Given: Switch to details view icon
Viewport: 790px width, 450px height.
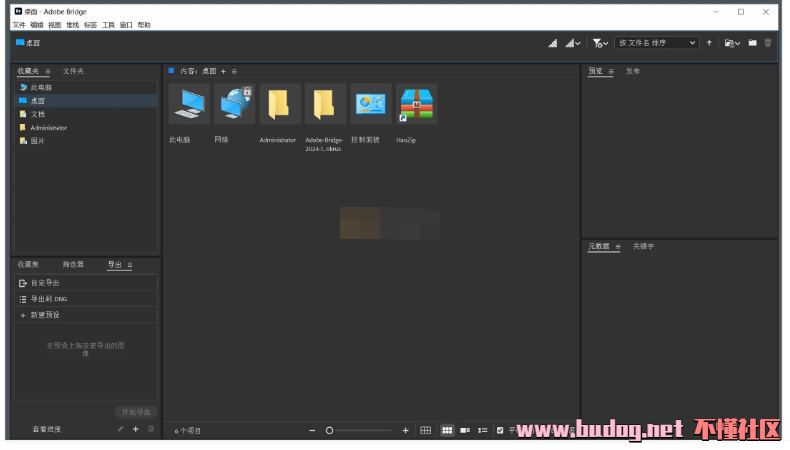Looking at the screenshot, I should click(465, 431).
